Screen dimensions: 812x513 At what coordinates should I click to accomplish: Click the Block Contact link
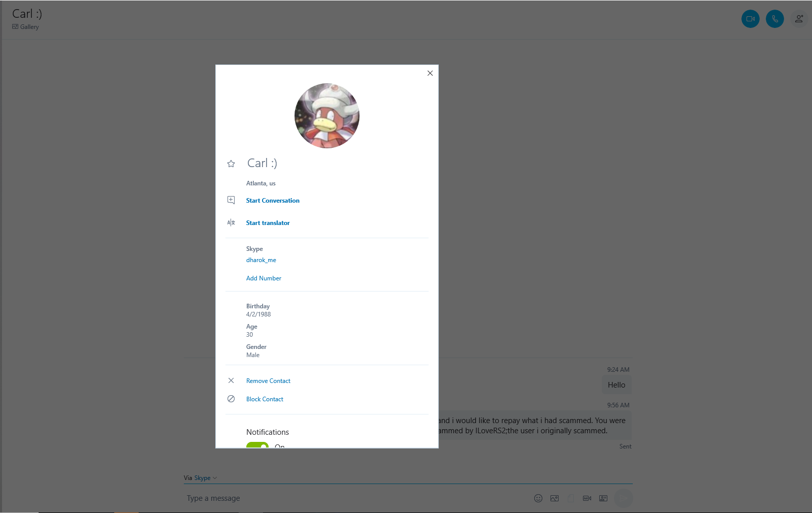coord(265,399)
